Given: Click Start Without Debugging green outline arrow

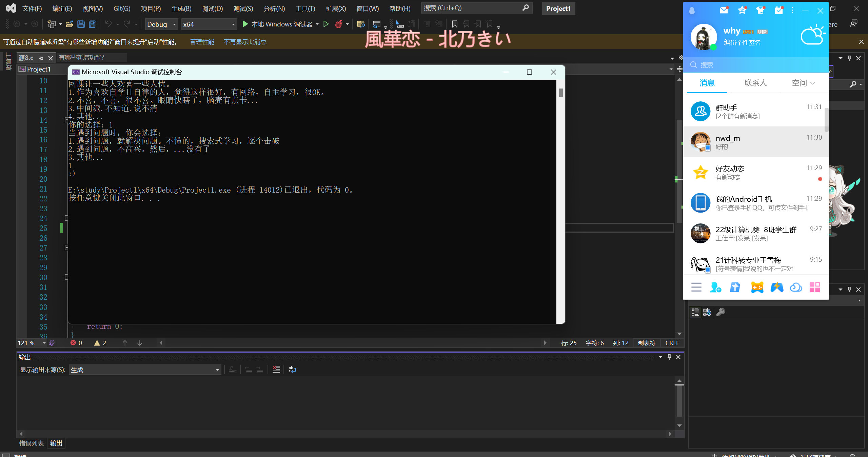Looking at the screenshot, I should 326,24.
